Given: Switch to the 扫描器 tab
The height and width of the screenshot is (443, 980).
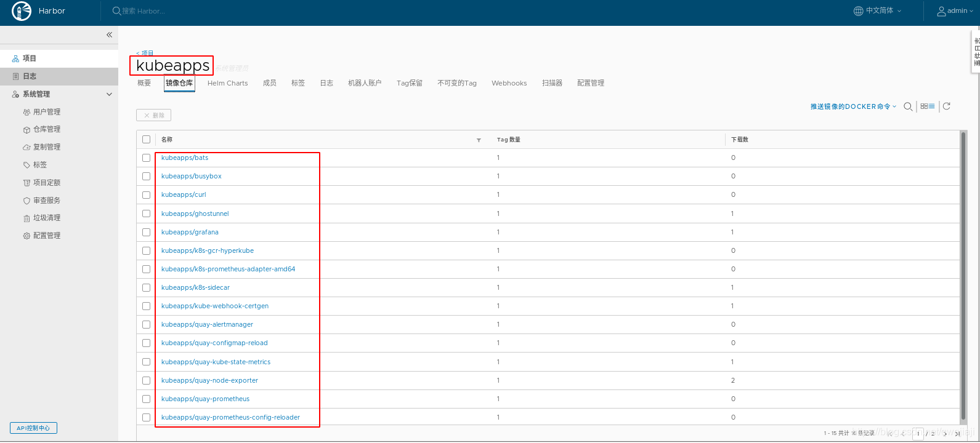Looking at the screenshot, I should pyautogui.click(x=553, y=83).
